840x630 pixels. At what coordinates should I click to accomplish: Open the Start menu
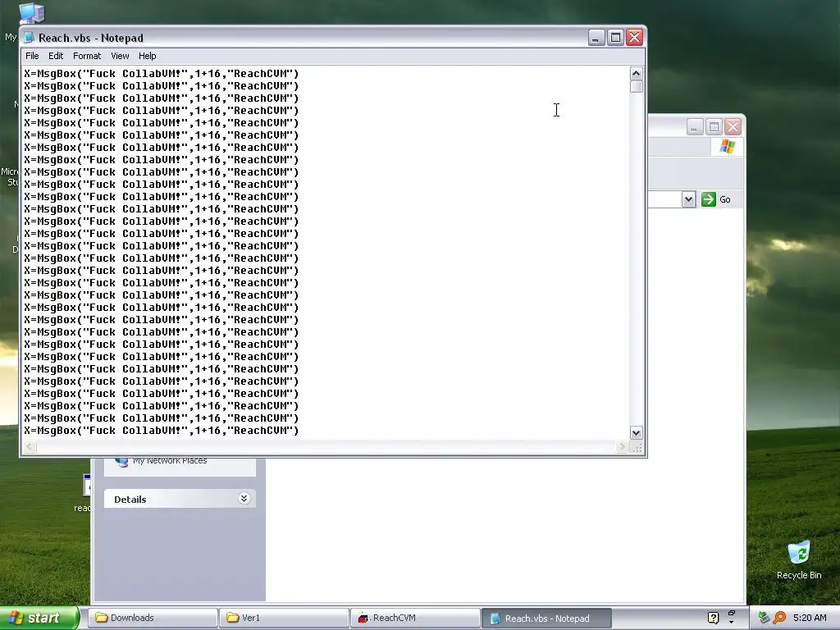[39, 618]
